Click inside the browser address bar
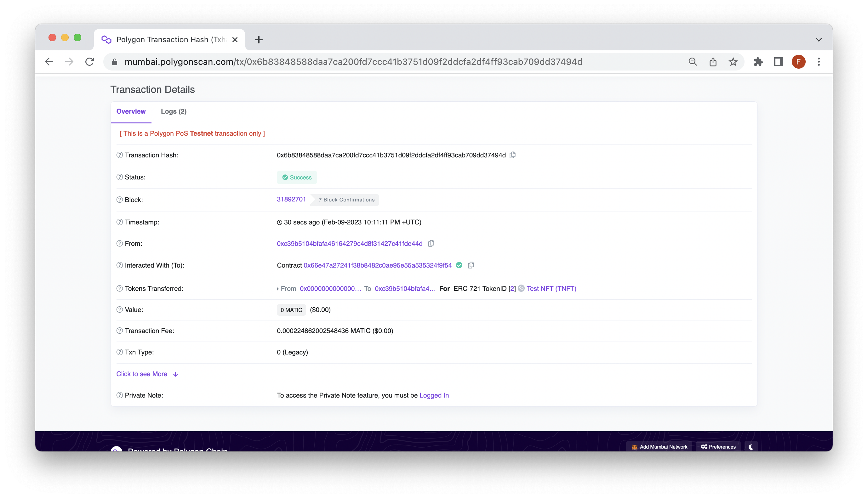 pyautogui.click(x=342, y=62)
